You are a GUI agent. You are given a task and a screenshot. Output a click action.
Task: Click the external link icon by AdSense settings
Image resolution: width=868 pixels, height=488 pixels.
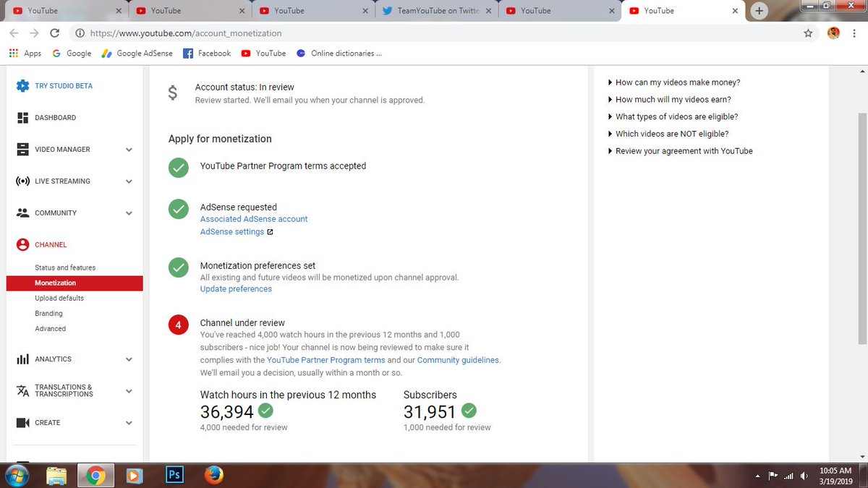(271, 232)
